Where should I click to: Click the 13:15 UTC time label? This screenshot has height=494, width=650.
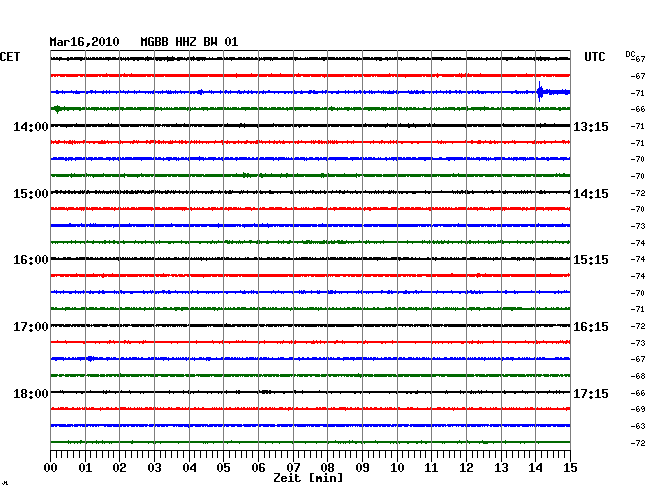(x=591, y=126)
